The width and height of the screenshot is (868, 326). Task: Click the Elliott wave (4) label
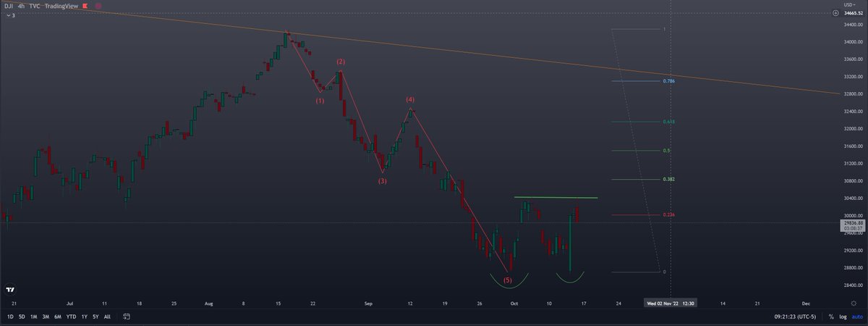410,99
